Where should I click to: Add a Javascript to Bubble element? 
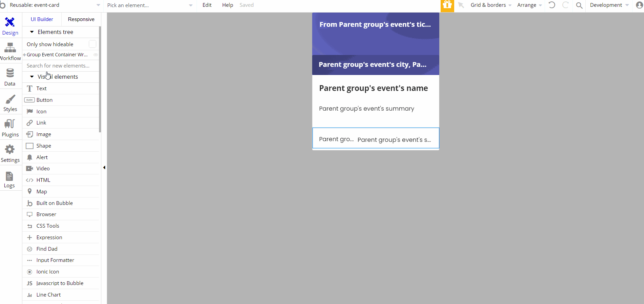61,283
